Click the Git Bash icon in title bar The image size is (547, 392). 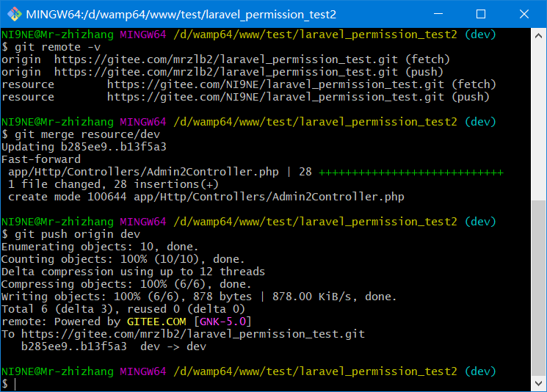[12, 14]
